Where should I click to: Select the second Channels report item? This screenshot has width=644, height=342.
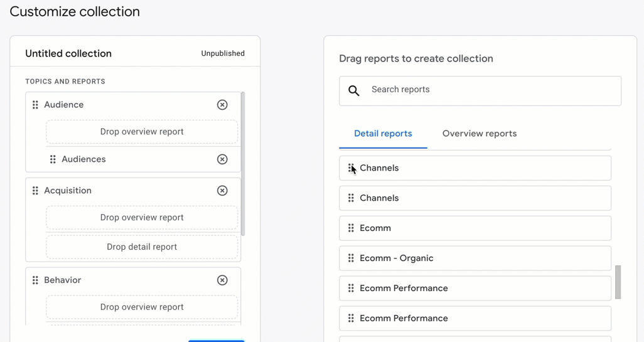[x=475, y=198]
